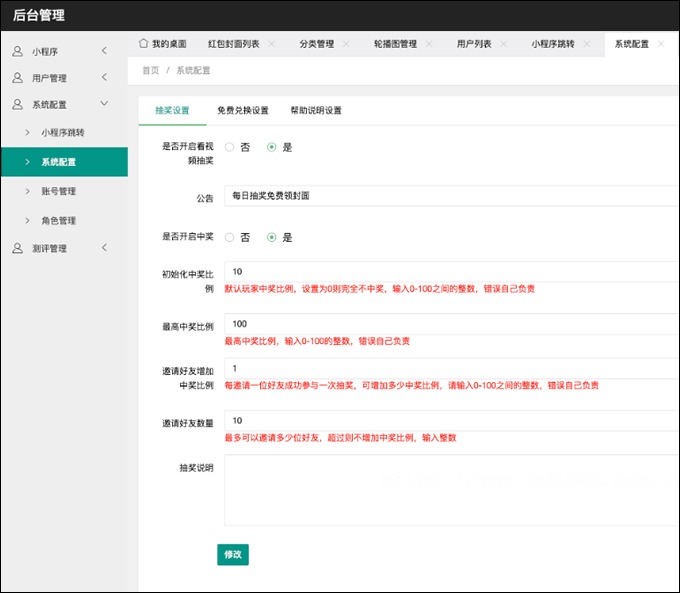This screenshot has height=593, width=680.
Task: Click inside the 抽奖说明 text area
Action: pyautogui.click(x=451, y=490)
